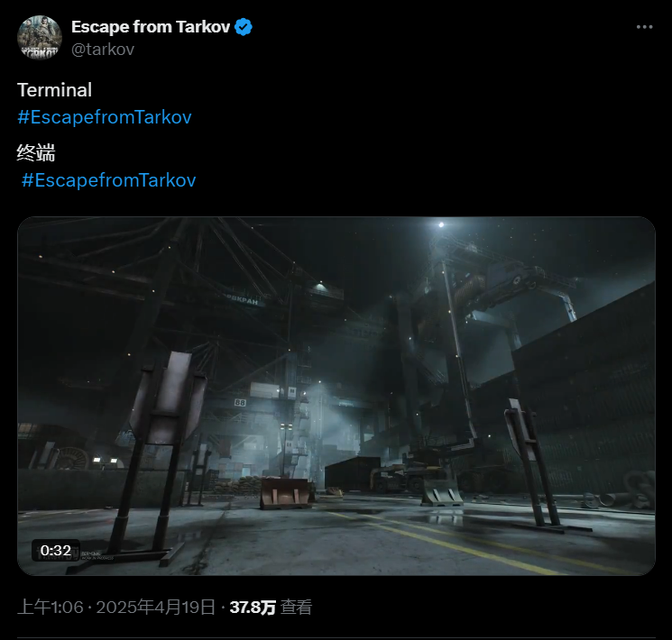Open hashtag #EscapefromTarkov below 终端
This screenshot has width=672, height=640.
[x=108, y=180]
